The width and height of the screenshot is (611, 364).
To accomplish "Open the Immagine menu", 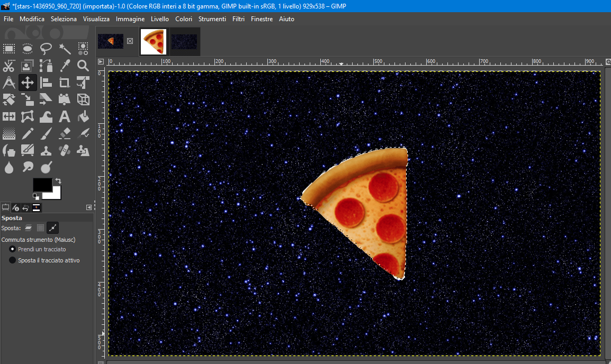I will coord(130,19).
